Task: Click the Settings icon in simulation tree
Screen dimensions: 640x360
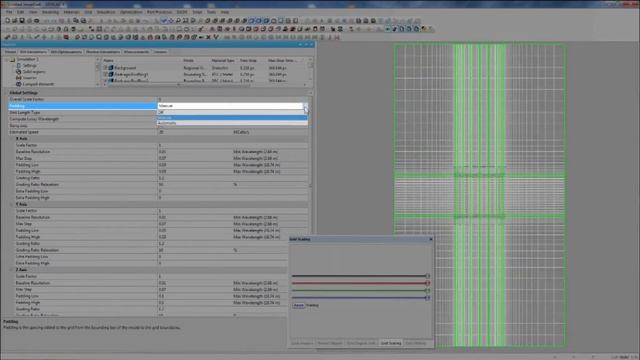Action: tap(18, 65)
